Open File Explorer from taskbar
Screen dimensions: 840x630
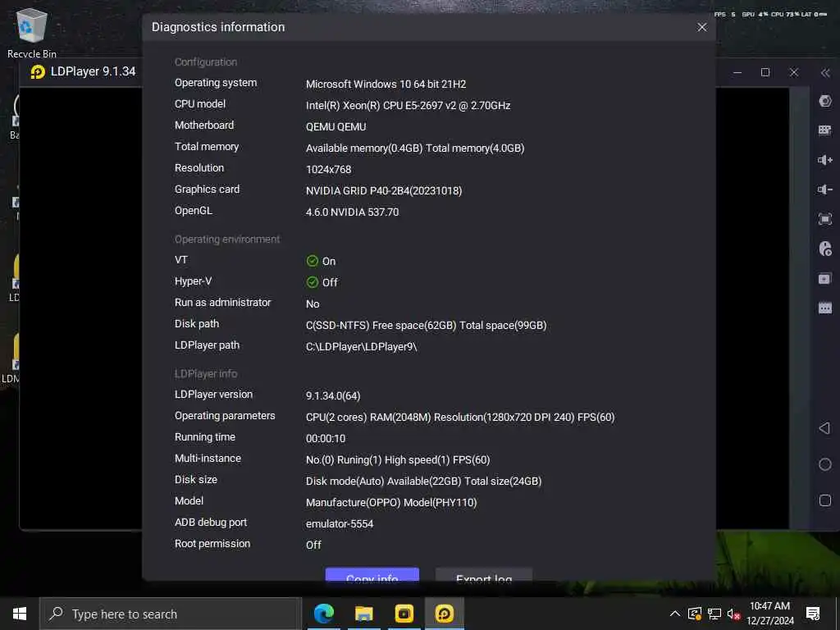(363, 614)
